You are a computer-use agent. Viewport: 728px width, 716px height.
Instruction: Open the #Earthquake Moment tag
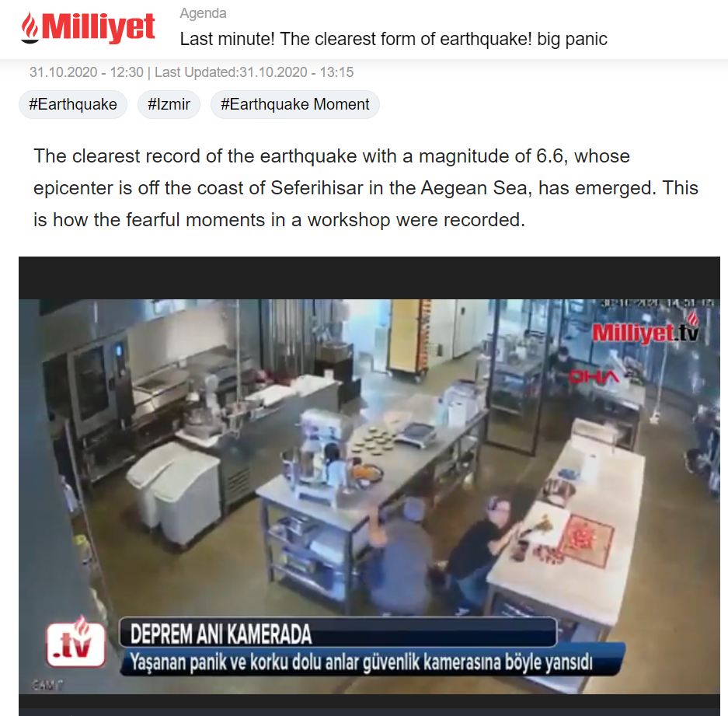(x=294, y=104)
